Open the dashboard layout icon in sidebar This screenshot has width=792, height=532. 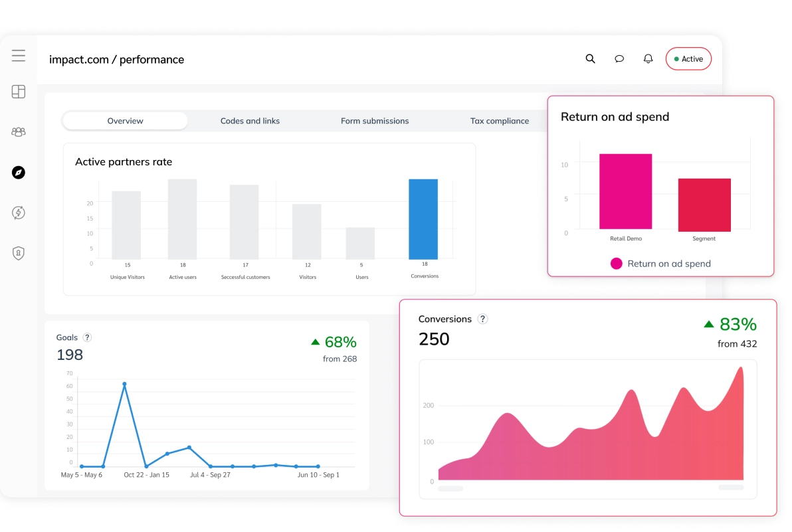[19, 92]
